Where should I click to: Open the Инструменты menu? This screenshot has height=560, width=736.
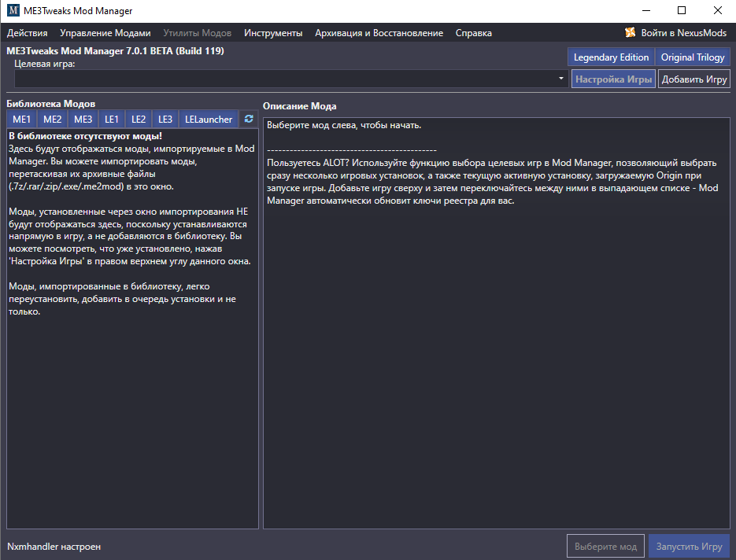273,33
